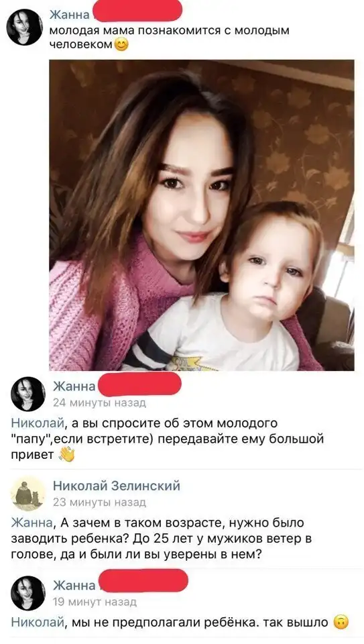Click the name Николай Зелинский in the comment
This screenshot has width=364, height=644.
tap(117, 486)
